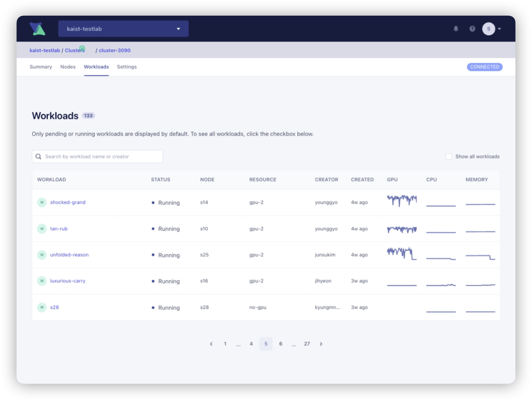This screenshot has height=401, width=532.
Task: Expand the kaist-testlab workspace dropdown
Action: point(123,29)
